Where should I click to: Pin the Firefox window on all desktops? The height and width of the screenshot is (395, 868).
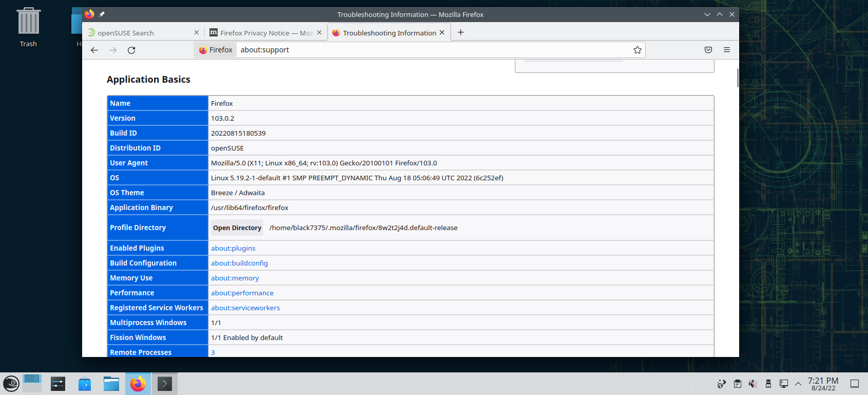click(x=102, y=14)
